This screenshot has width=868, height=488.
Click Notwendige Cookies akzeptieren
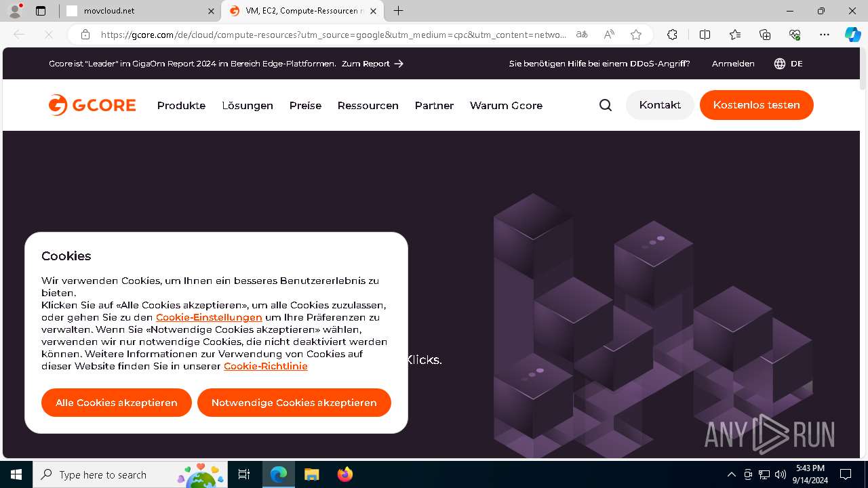(294, 403)
